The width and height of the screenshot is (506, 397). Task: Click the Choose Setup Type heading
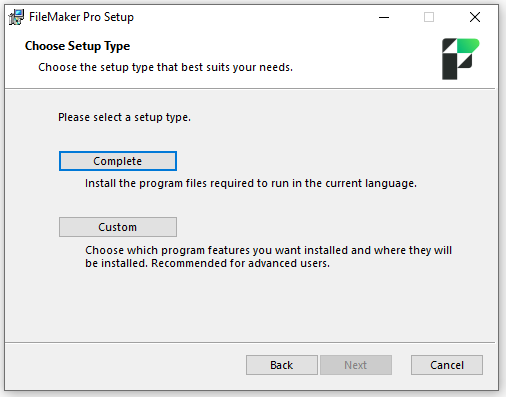point(77,46)
